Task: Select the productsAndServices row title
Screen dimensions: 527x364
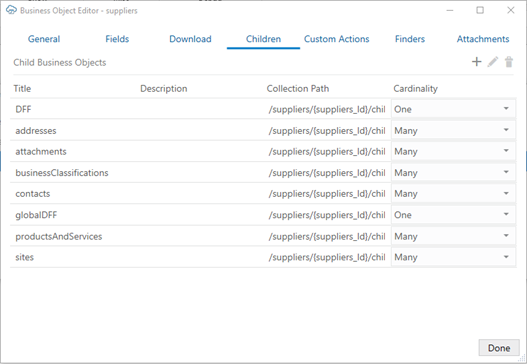Action: (58, 237)
